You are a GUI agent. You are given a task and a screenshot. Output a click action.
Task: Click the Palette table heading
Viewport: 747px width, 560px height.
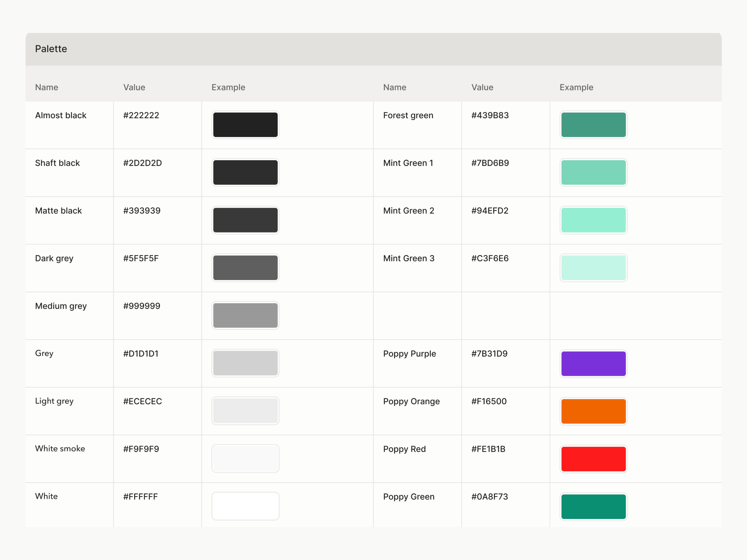[51, 49]
